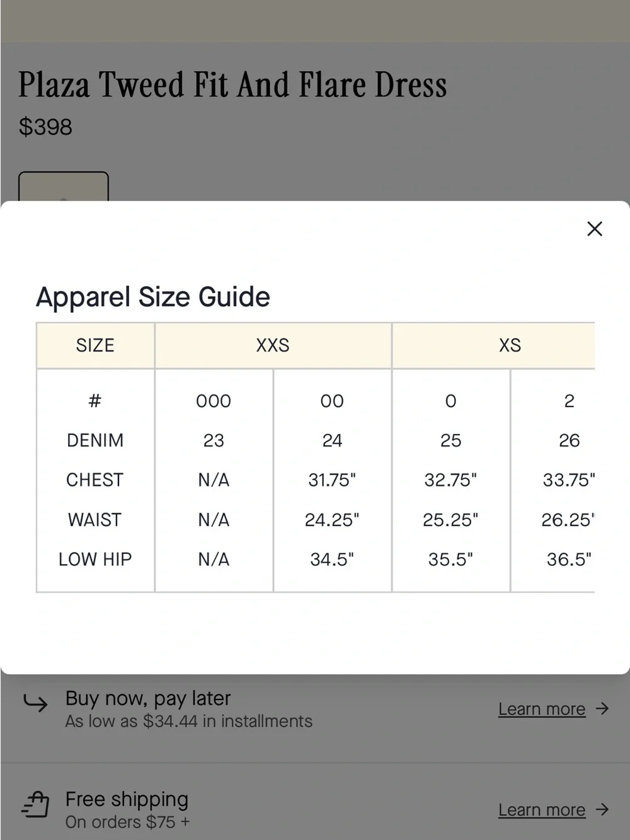Click the 25.25" waist measurement cell
This screenshot has width=630, height=840.
point(450,520)
